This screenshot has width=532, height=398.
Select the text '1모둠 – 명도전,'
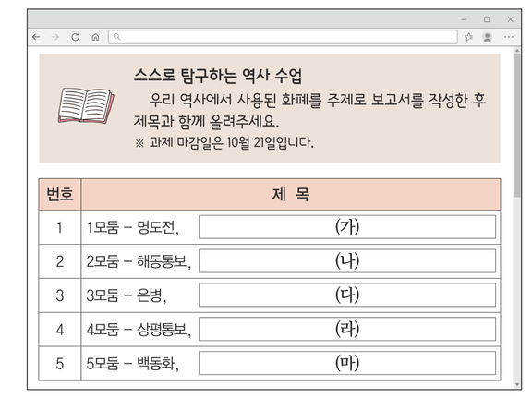coord(133,227)
